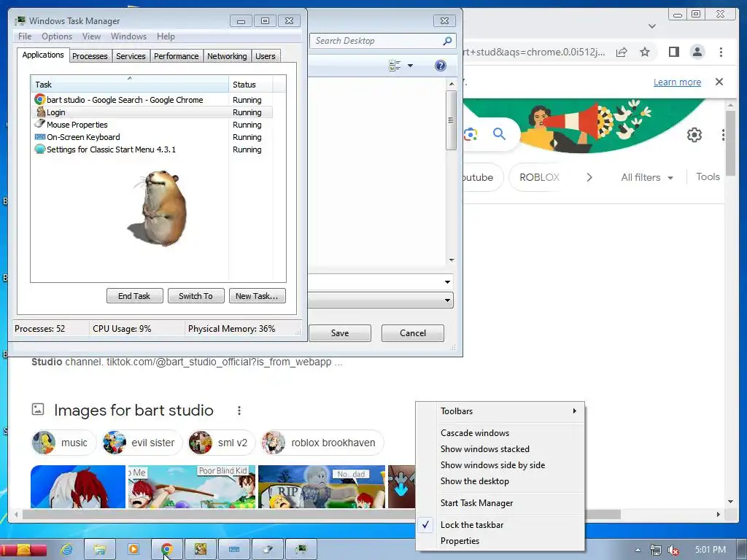This screenshot has height=560, width=747.
Task: Bookmark the page with the star icon
Action: [x=645, y=52]
